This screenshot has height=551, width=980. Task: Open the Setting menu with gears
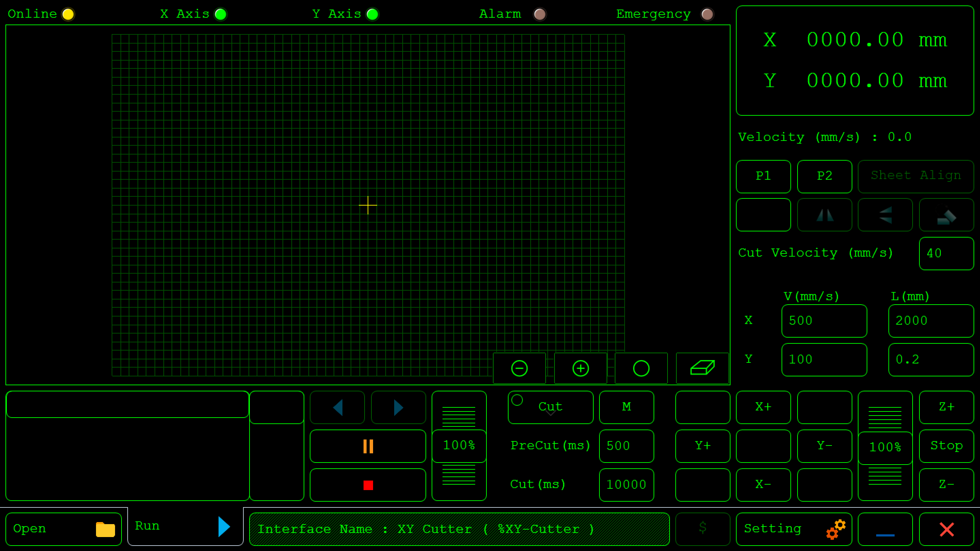[x=793, y=529]
